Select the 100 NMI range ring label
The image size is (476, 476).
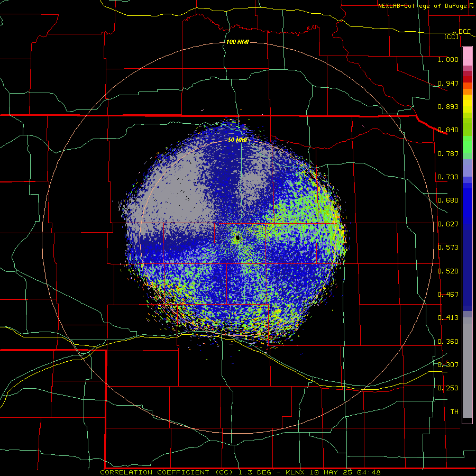(x=237, y=42)
